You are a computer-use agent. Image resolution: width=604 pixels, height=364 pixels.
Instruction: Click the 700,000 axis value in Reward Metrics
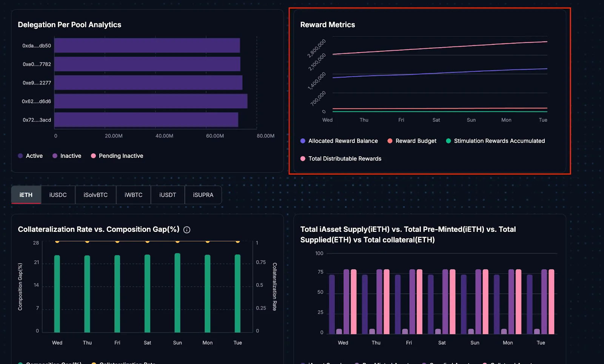click(318, 99)
